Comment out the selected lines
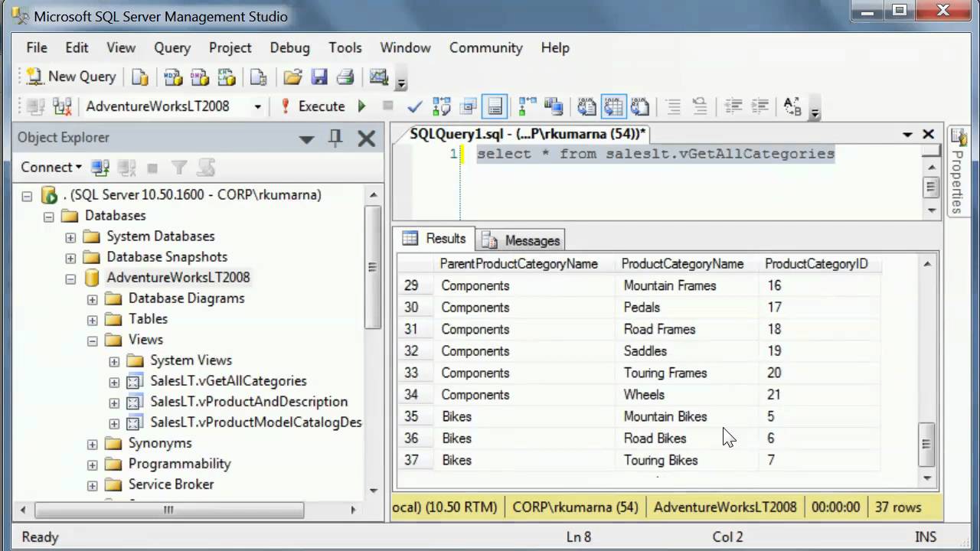This screenshot has width=980, height=551. (x=673, y=106)
